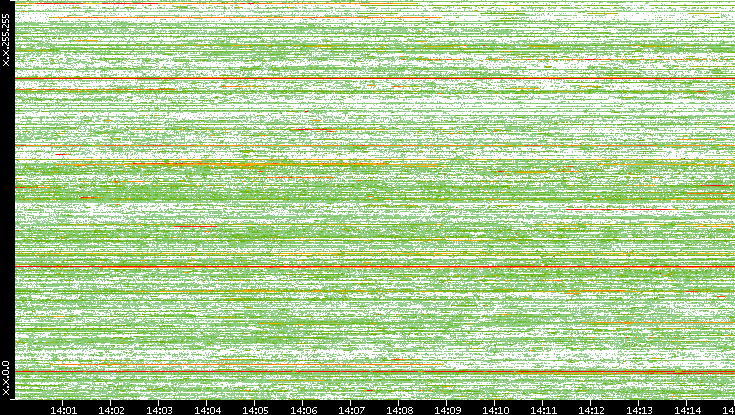The height and width of the screenshot is (415, 735).
Task: Click the 14:13 time label
Action: 639,410
